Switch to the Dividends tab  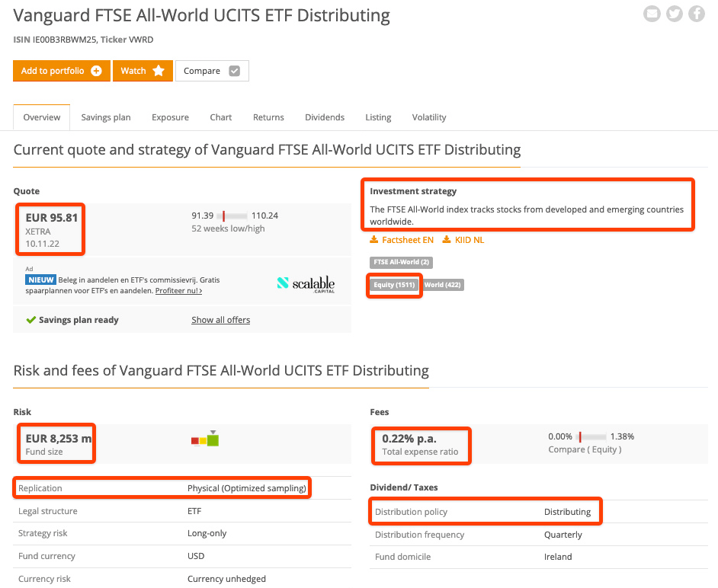click(325, 117)
